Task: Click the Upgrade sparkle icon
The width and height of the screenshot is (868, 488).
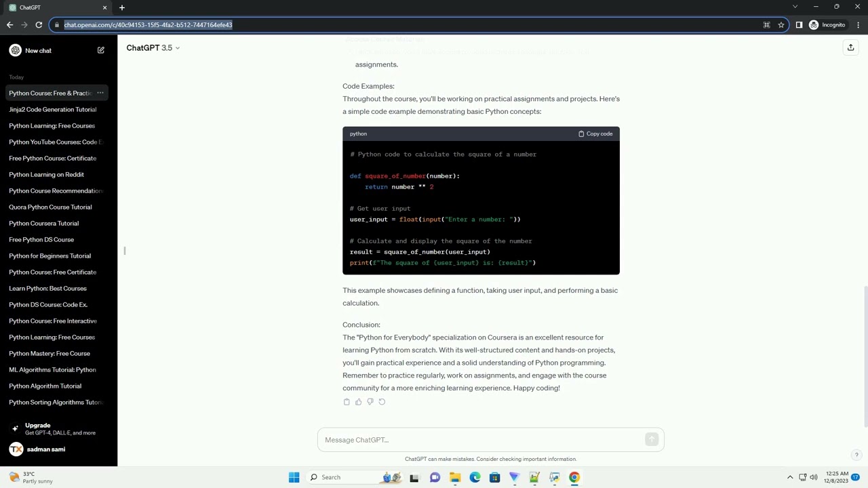Action: [x=15, y=428]
